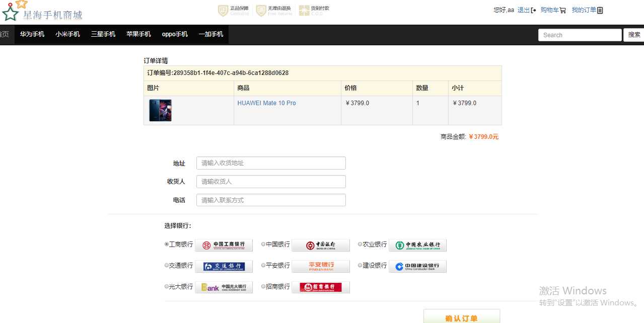Image resolution: width=644 pixels, height=323 pixels.
Task: Select the 工商银行 radio button
Action: [x=167, y=244]
